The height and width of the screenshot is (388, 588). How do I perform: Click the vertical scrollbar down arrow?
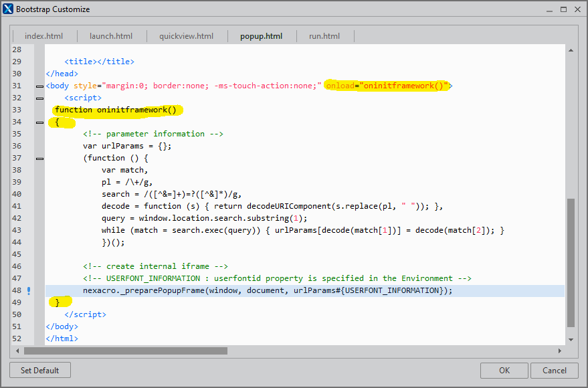pyautogui.click(x=571, y=339)
